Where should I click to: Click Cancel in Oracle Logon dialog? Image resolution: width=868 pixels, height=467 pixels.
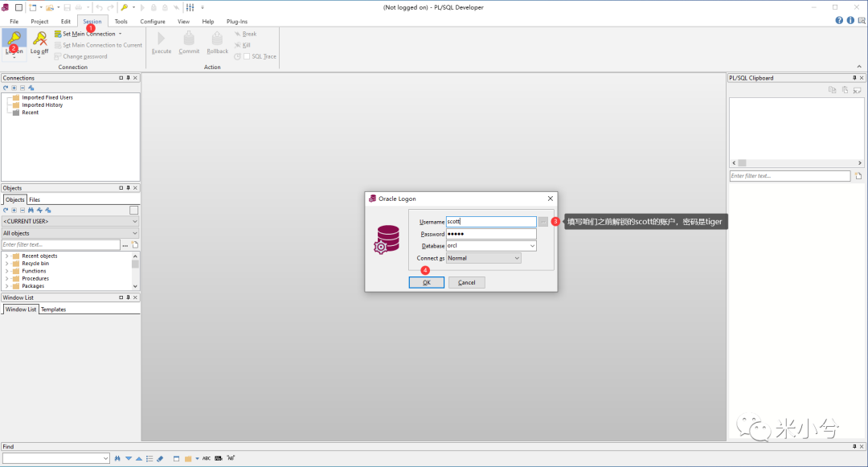(467, 283)
